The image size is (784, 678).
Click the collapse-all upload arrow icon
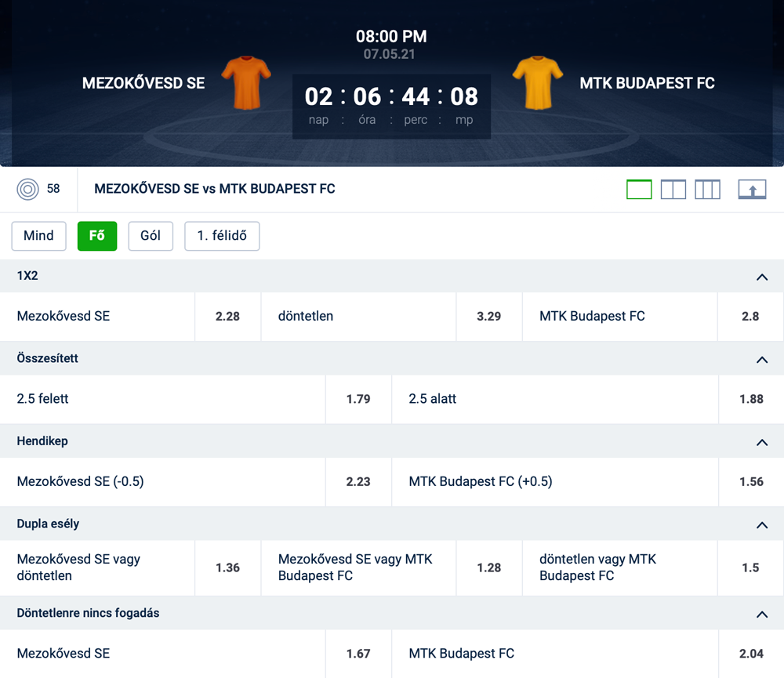[x=752, y=190]
